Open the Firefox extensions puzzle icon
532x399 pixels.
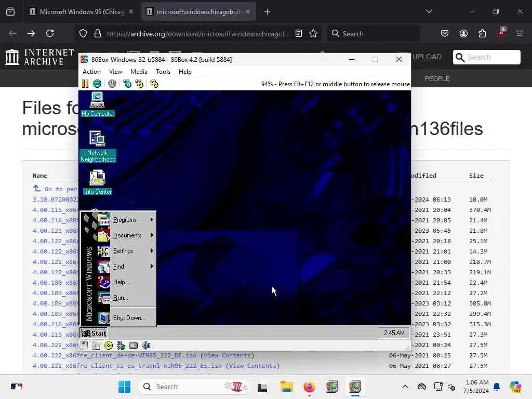[482, 34]
